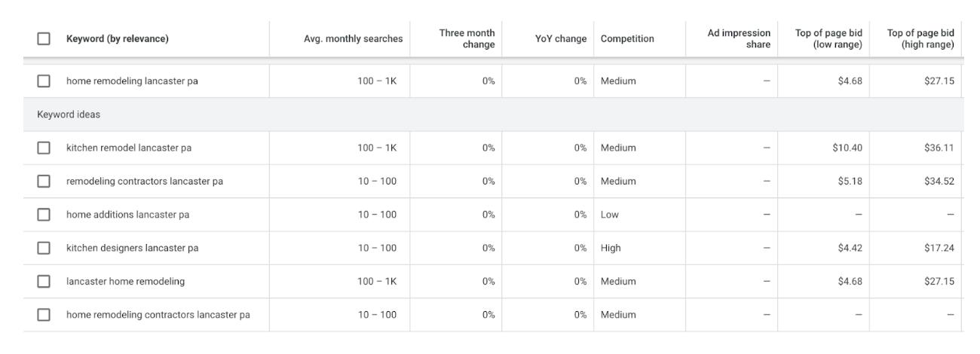Click Top of page bid (low range) header
The width and height of the screenshot is (980, 354).
pos(829,39)
